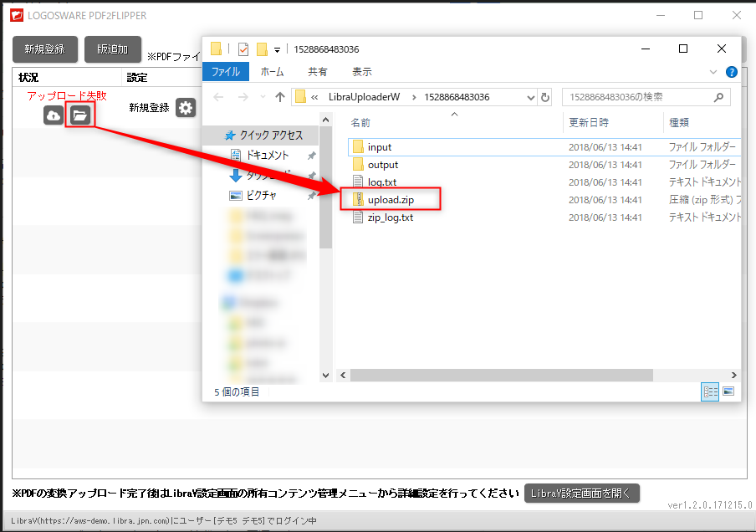Switch to large icons view in Explorer
The width and height of the screenshot is (756, 532).
click(728, 391)
